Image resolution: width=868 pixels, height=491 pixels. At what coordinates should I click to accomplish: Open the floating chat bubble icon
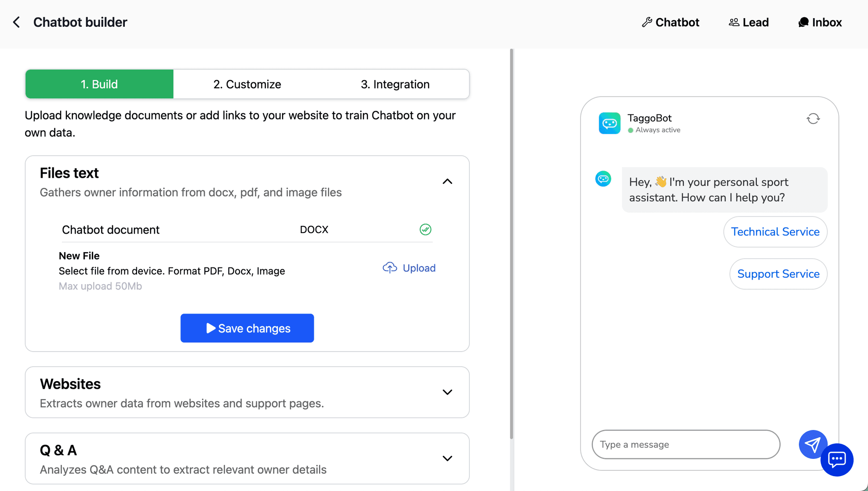coord(837,460)
